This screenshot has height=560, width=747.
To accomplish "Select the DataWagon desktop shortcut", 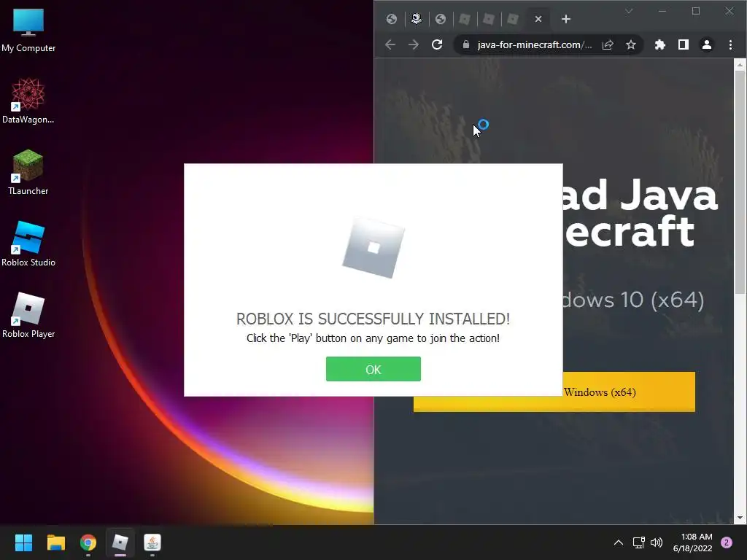I will pos(28,101).
